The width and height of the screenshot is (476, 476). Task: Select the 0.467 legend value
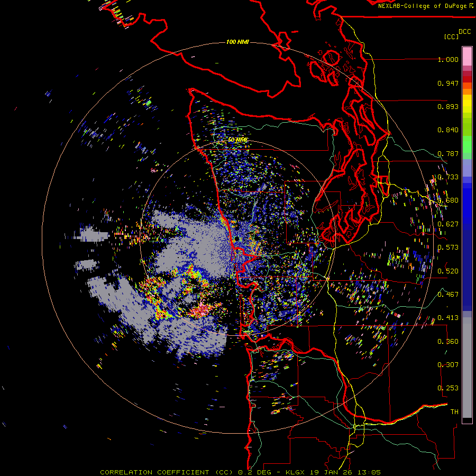pos(448,294)
